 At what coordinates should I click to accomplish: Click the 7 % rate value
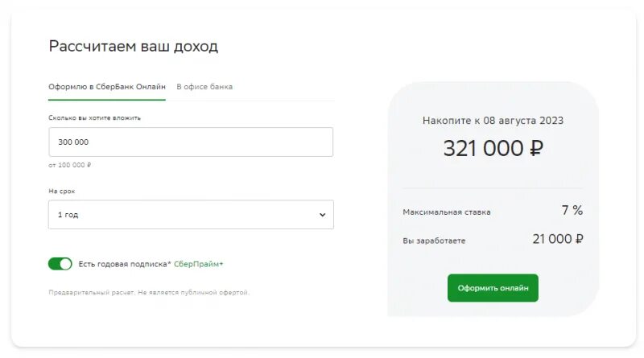[572, 211]
